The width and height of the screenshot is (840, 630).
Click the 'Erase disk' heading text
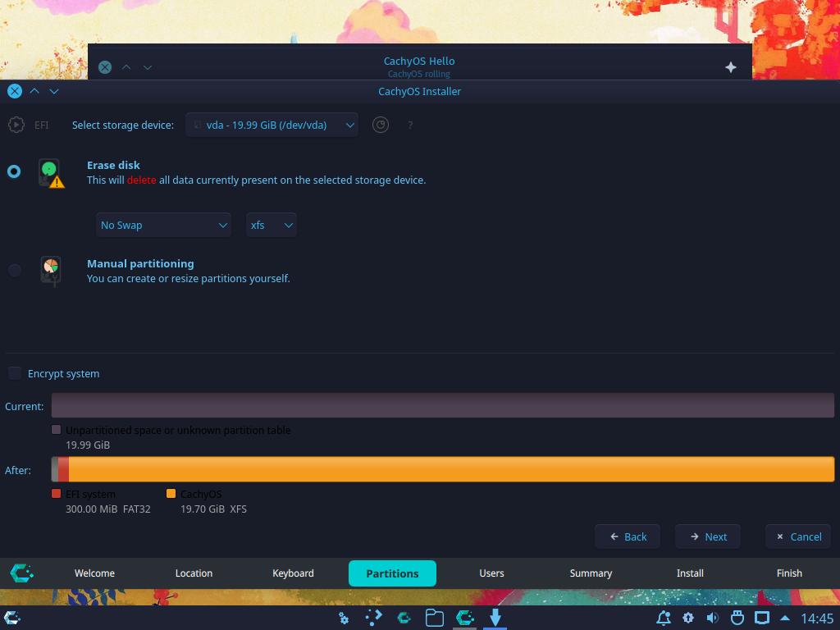(x=113, y=165)
